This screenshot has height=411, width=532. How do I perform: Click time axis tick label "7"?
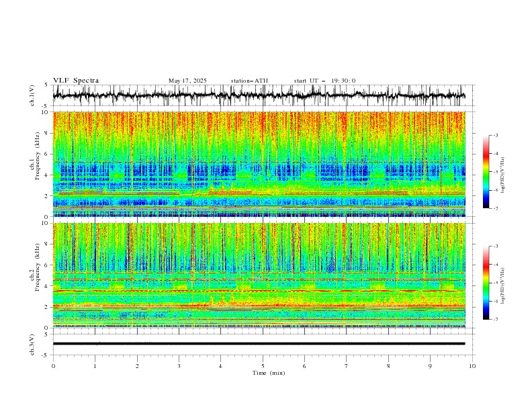(x=347, y=366)
